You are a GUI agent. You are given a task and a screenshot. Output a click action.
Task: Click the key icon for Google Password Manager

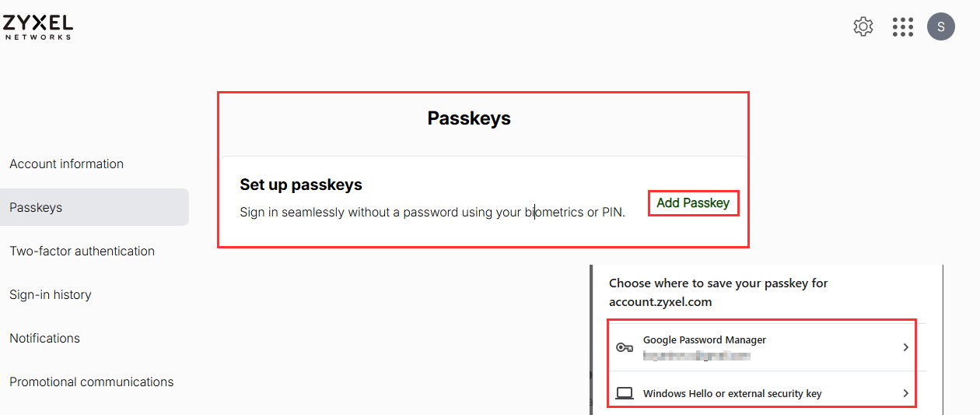[624, 347]
